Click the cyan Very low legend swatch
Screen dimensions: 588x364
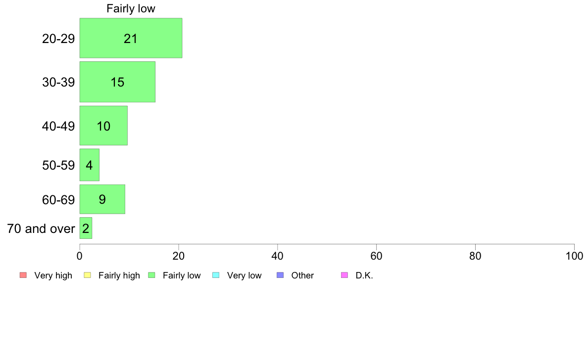[216, 275]
